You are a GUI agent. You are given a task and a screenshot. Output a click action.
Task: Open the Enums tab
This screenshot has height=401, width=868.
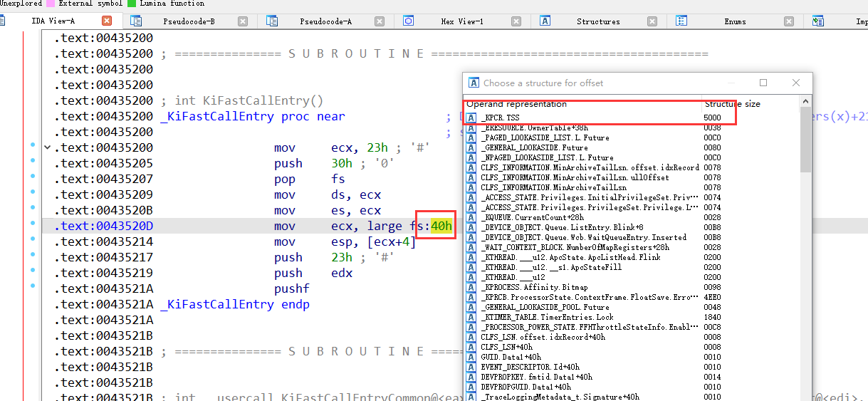coord(735,21)
